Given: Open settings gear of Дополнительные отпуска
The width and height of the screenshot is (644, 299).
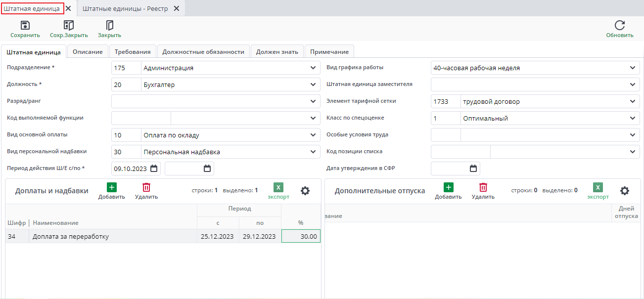Looking at the screenshot, I should click(x=625, y=191).
